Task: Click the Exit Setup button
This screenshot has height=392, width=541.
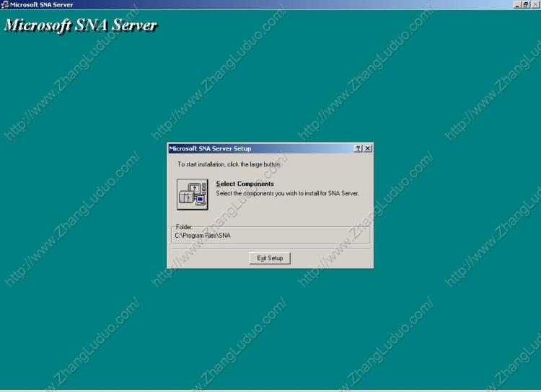Action: pos(270,258)
